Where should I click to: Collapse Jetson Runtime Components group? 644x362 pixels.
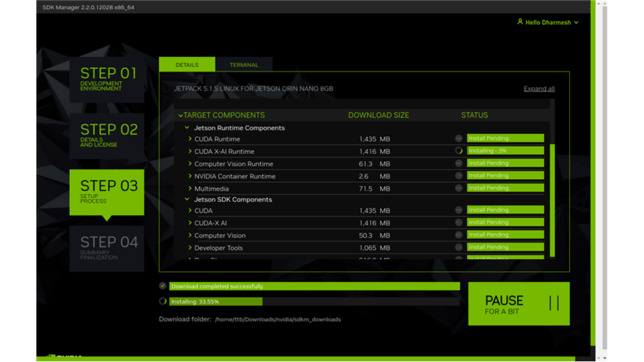(x=187, y=128)
